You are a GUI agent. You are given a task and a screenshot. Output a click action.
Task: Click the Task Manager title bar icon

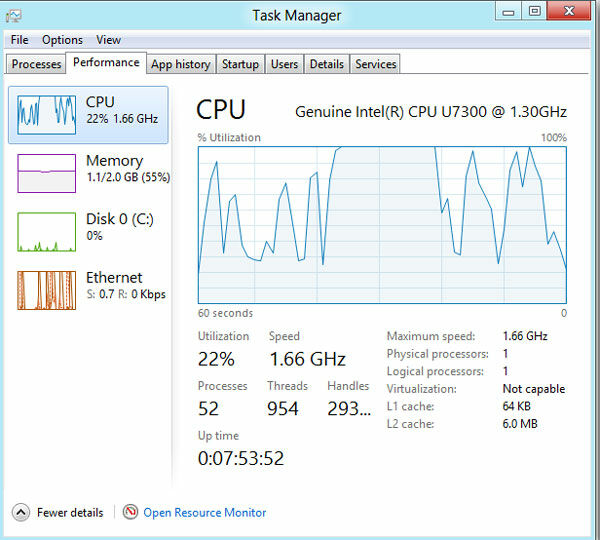[x=14, y=16]
